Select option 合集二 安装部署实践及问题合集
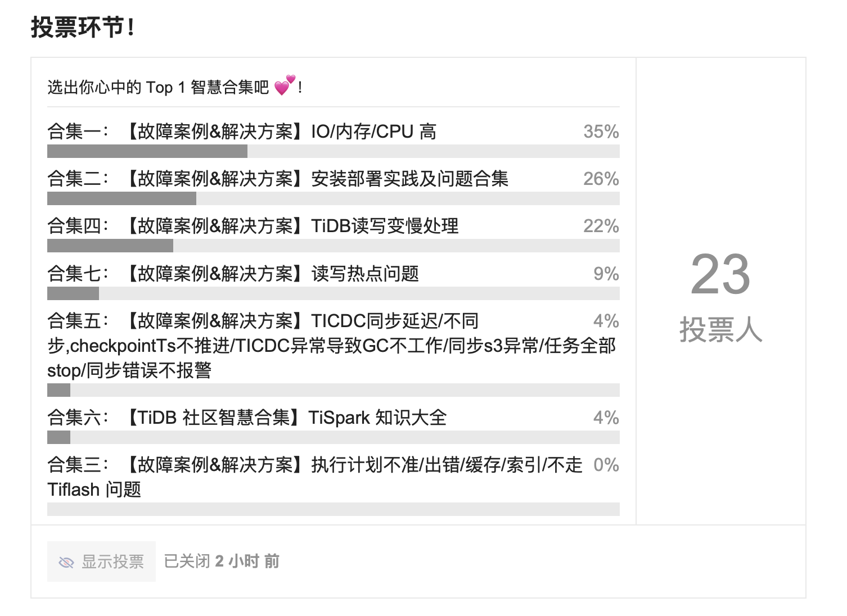This screenshot has width=847, height=616. tap(278, 179)
